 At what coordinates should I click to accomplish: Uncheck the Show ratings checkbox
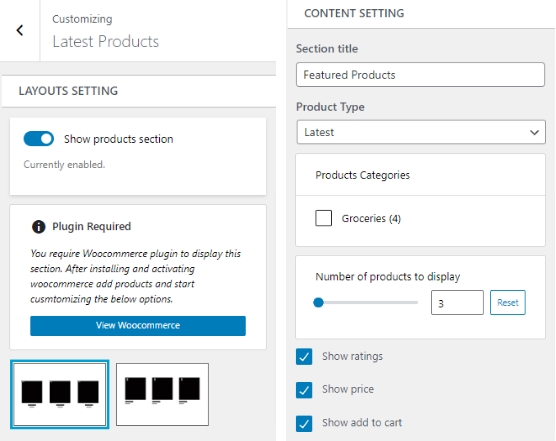(304, 357)
